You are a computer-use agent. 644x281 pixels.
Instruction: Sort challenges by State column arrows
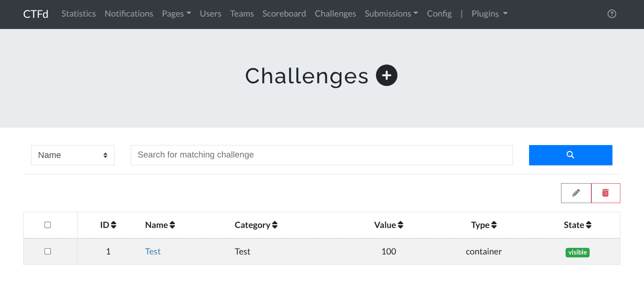tap(588, 225)
